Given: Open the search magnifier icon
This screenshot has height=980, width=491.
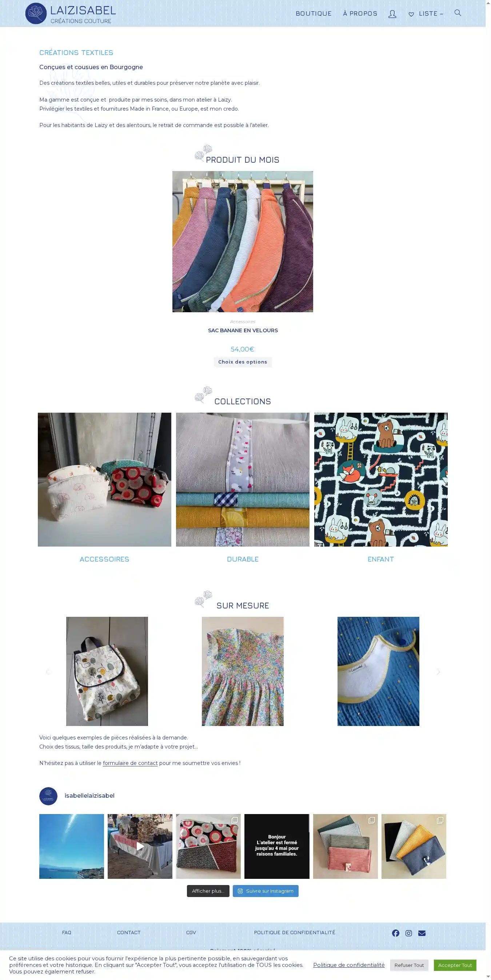Looking at the screenshot, I should [458, 13].
